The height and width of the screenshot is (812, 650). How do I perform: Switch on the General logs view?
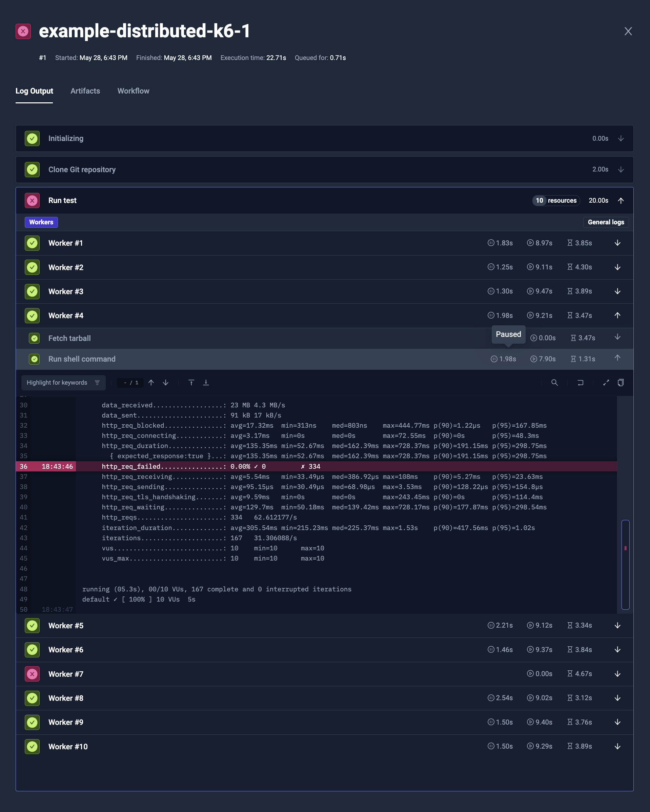(x=605, y=222)
